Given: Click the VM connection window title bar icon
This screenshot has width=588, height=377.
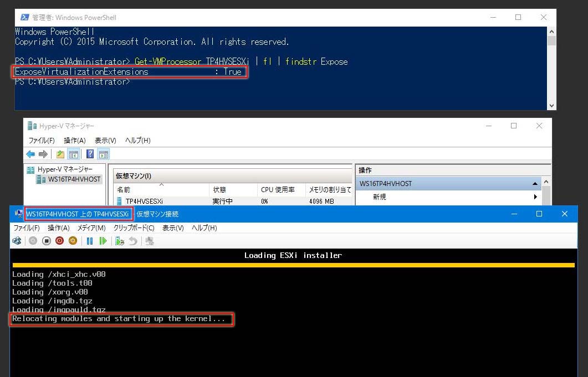Looking at the screenshot, I should [18, 214].
